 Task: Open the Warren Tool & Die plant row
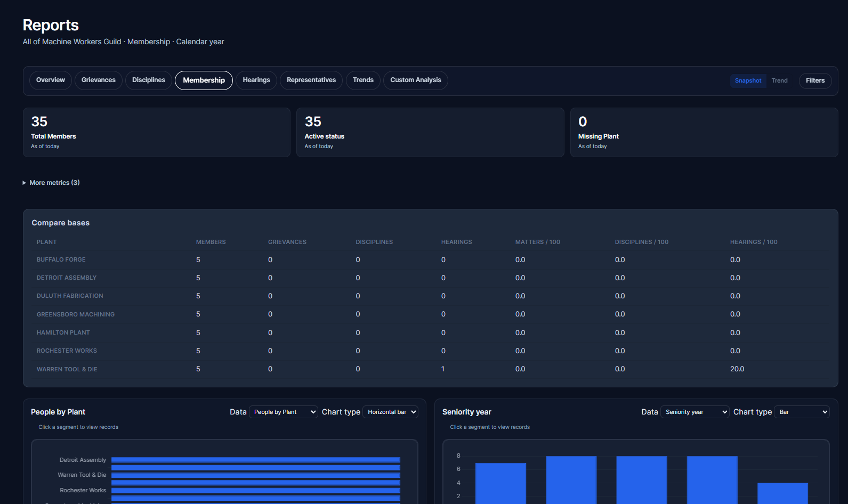[x=430, y=369]
